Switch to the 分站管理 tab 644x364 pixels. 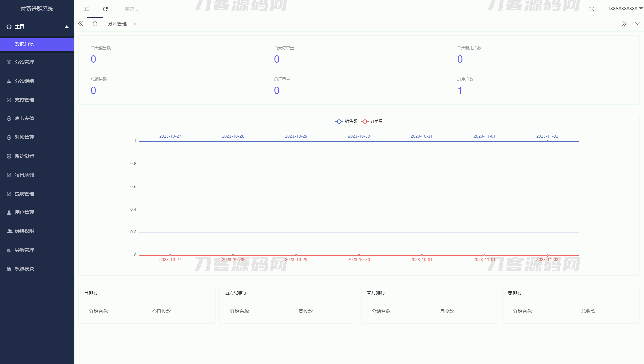point(117,24)
